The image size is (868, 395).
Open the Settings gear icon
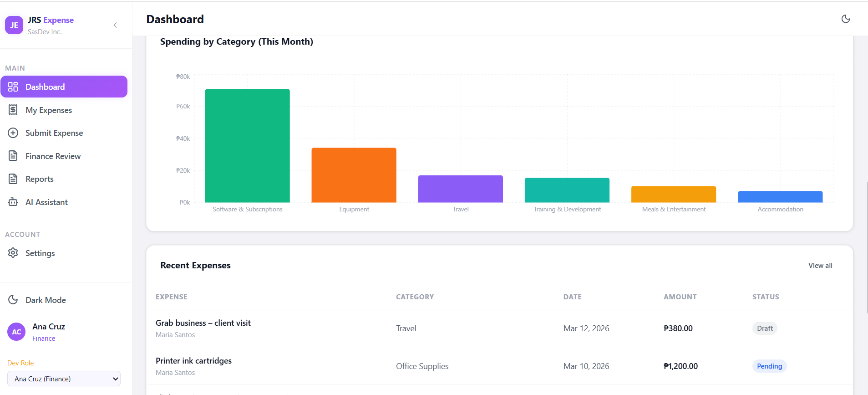[13, 252]
